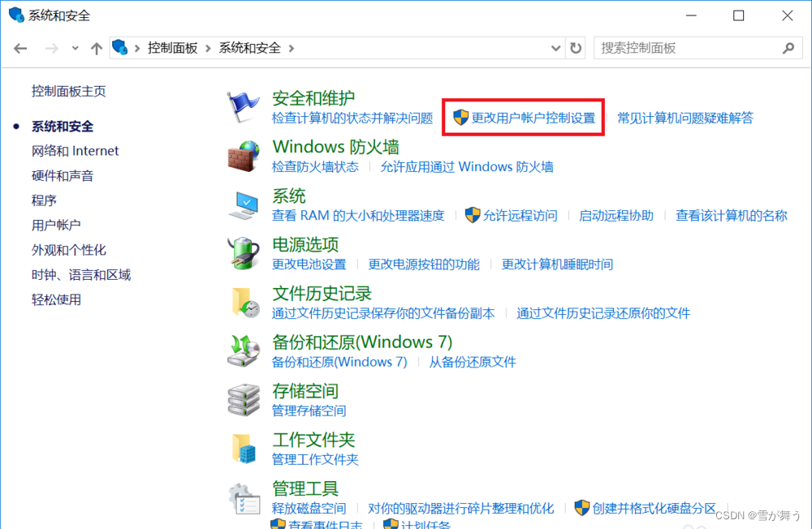Image resolution: width=812 pixels, height=529 pixels.
Task: Click 从备份还原文件 link
Action: pyautogui.click(x=473, y=362)
